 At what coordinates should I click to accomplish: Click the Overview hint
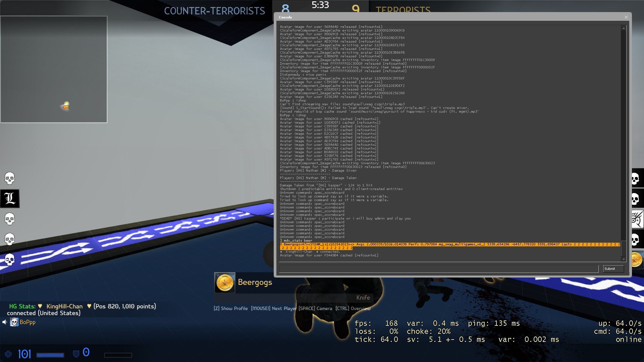tap(353, 308)
